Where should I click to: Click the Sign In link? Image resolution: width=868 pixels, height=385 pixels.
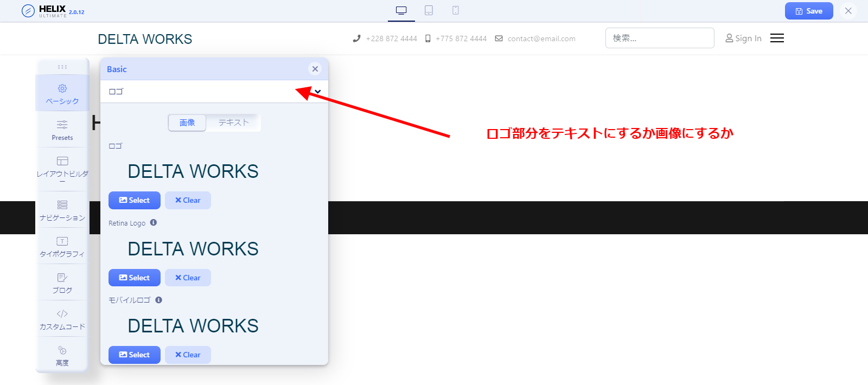pos(743,38)
